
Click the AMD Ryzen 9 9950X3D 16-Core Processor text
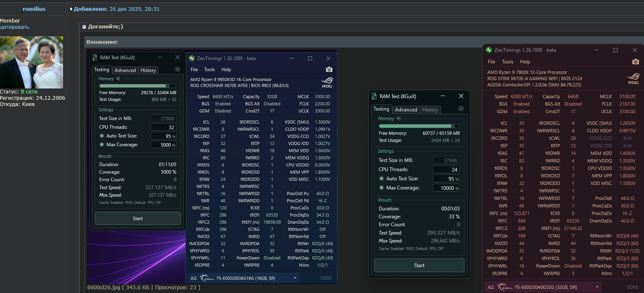tap(231, 79)
